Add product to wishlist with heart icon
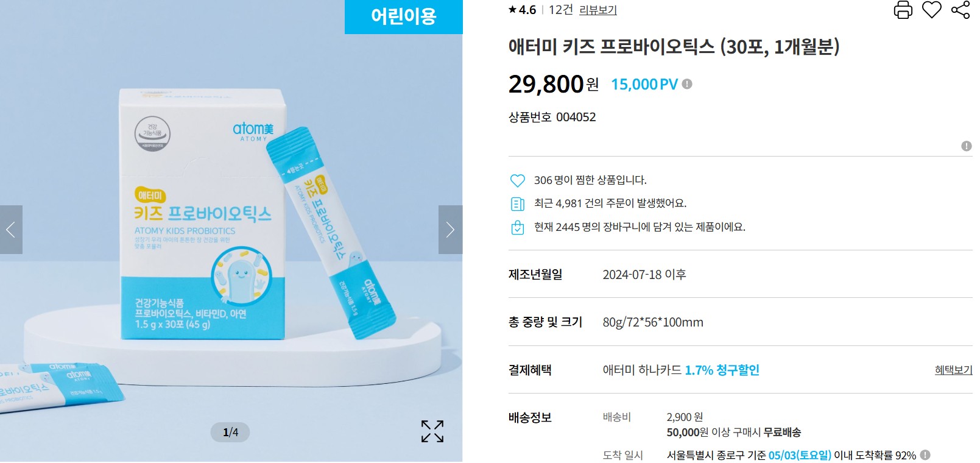980x463 pixels. click(931, 10)
